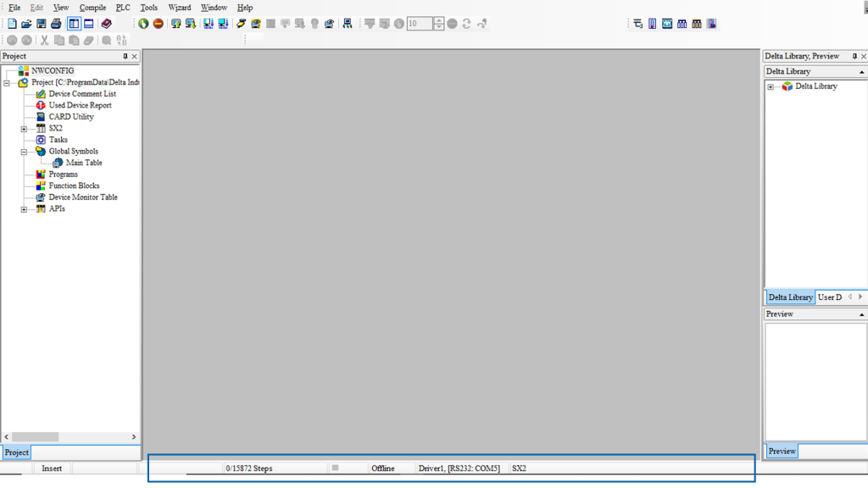Select Programs in project tree
Image resolution: width=868 pixels, height=488 pixels.
click(63, 175)
